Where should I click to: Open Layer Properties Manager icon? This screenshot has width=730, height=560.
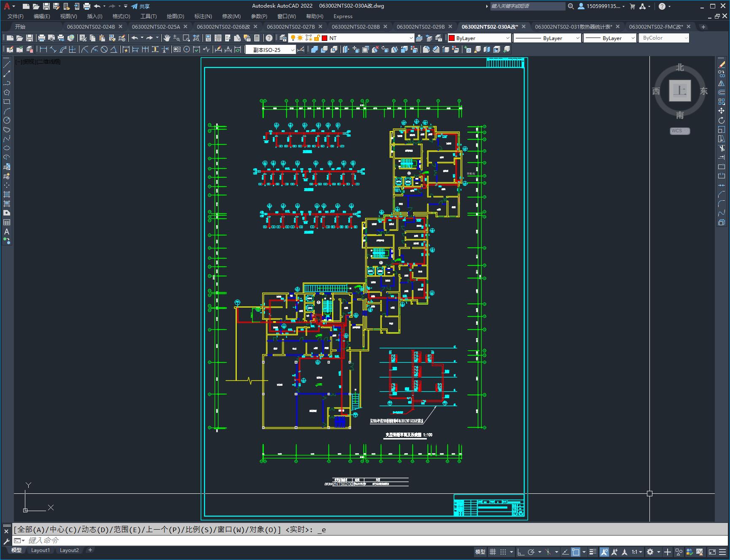coord(283,38)
